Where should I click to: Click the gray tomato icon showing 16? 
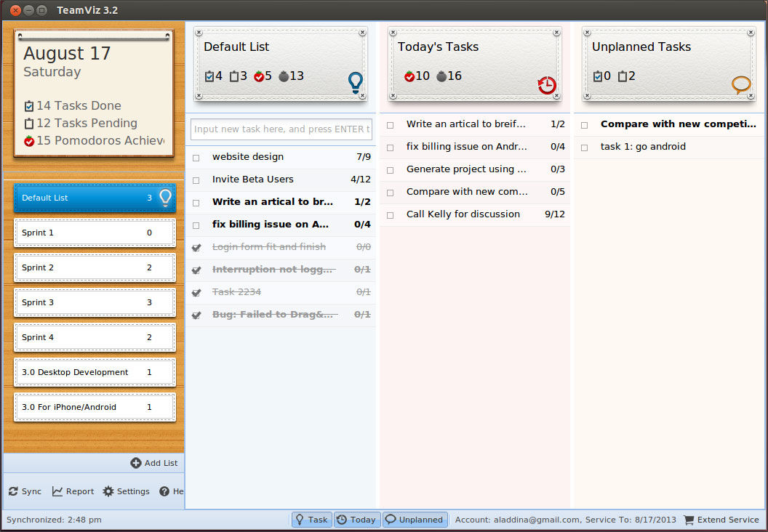(441, 76)
